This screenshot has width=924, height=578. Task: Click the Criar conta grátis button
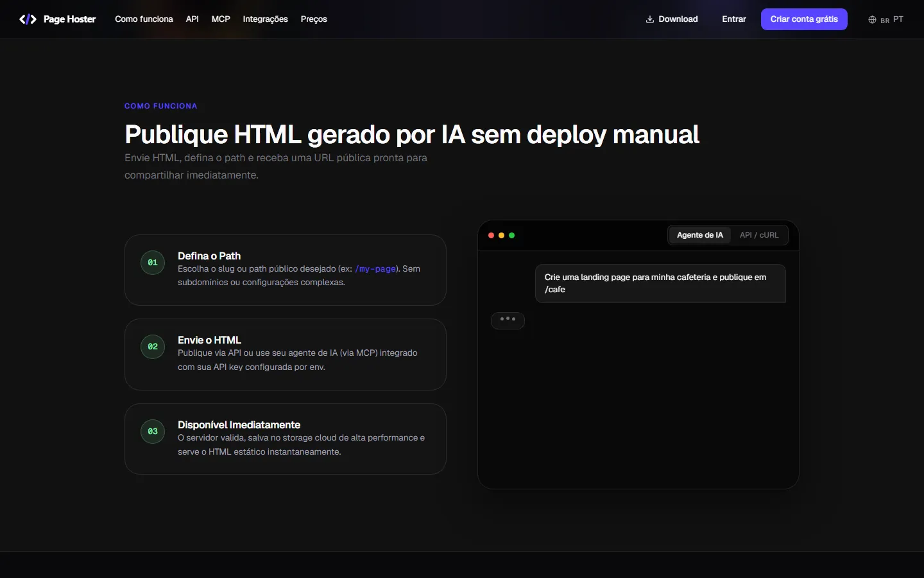click(804, 19)
